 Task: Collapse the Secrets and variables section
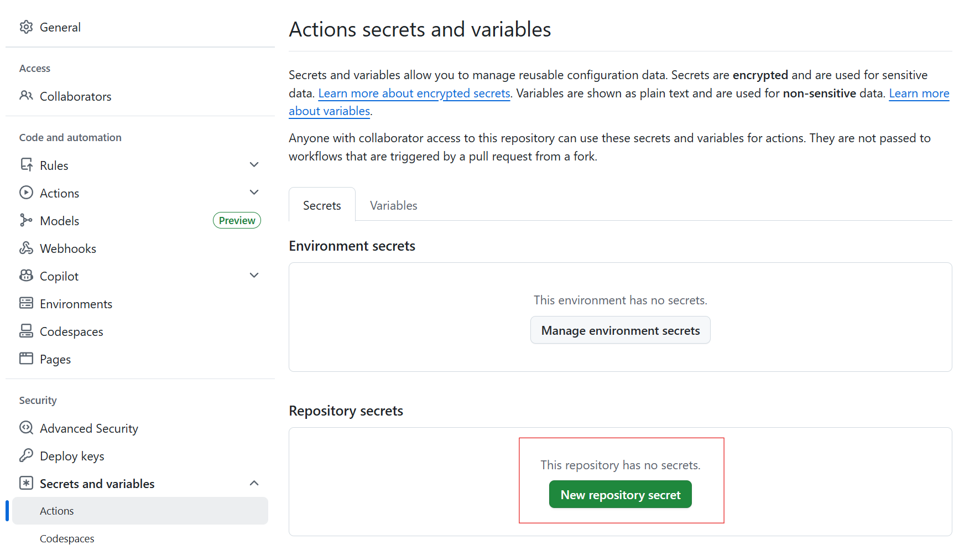[254, 483]
